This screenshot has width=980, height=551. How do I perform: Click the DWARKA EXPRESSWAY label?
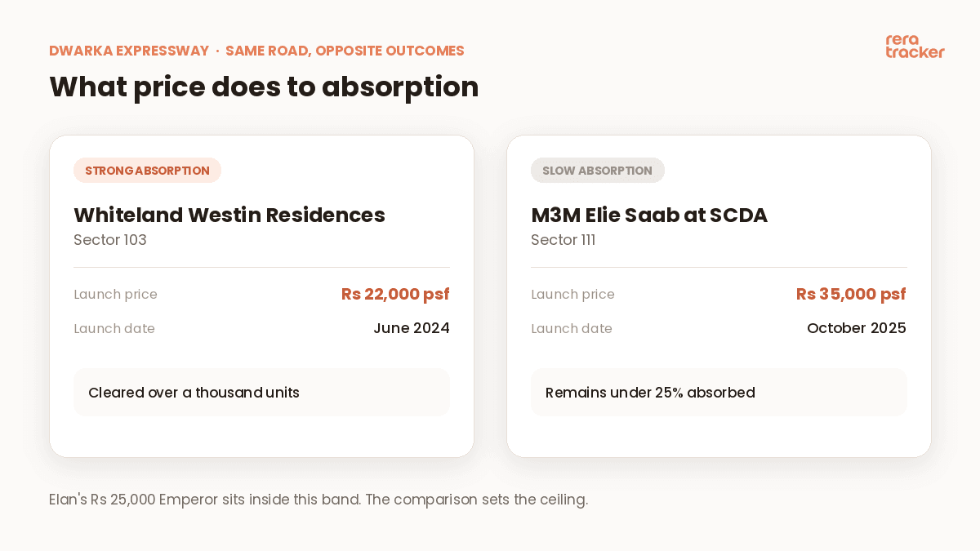[129, 51]
